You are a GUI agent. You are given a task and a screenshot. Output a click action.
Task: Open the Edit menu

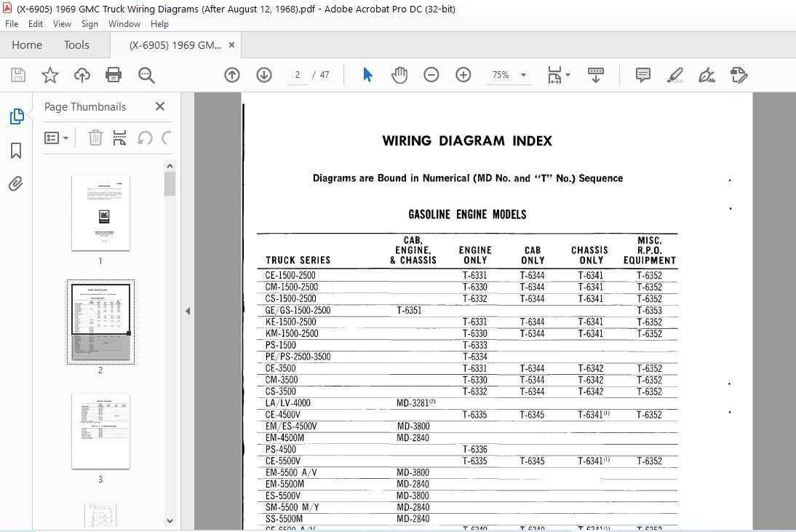[36, 24]
